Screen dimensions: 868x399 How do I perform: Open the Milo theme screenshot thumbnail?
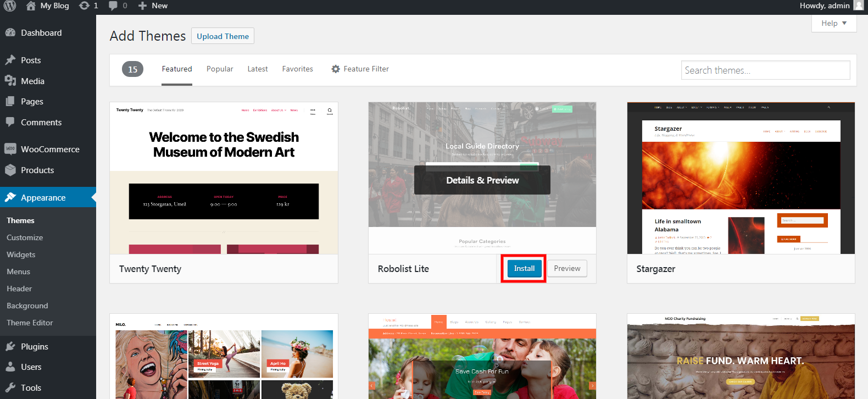click(224, 356)
